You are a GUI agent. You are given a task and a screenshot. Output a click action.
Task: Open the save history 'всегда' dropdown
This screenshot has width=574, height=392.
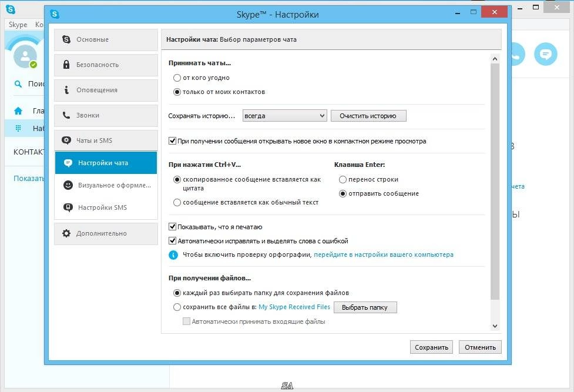click(x=284, y=116)
